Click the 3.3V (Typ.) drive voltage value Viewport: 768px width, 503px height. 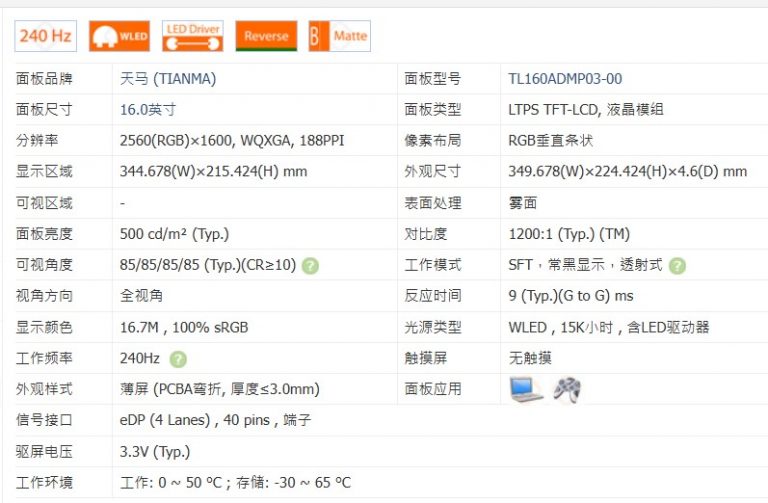click(x=154, y=451)
